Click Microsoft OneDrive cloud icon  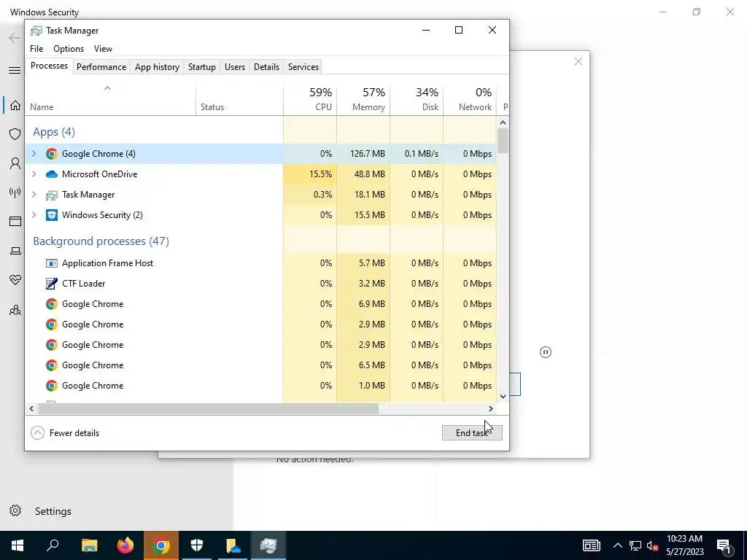point(52,174)
